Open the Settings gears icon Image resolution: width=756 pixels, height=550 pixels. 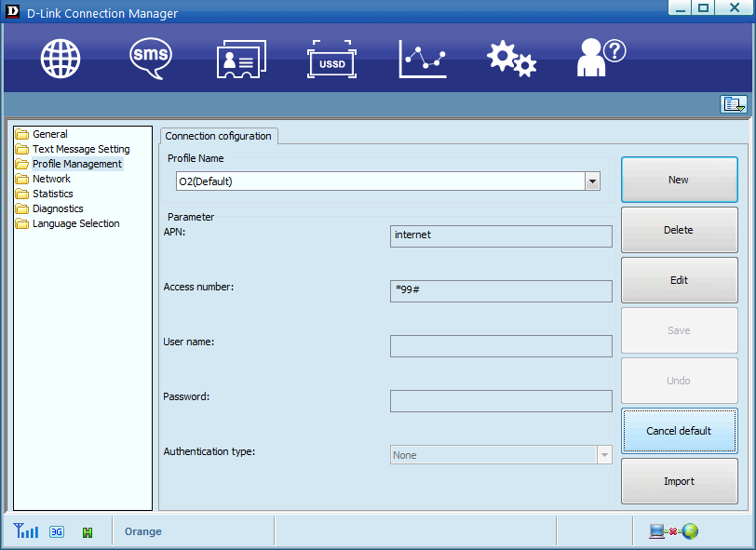tap(511, 59)
